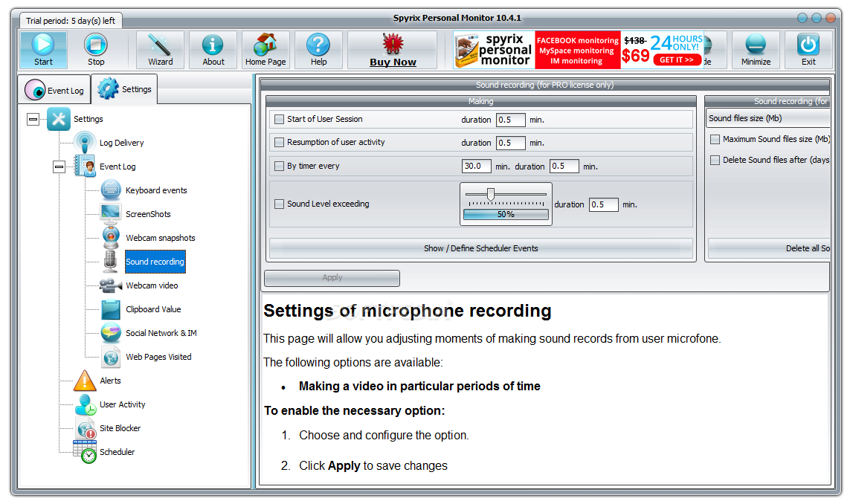
Task: Open the Help question mark icon
Action: [x=318, y=45]
